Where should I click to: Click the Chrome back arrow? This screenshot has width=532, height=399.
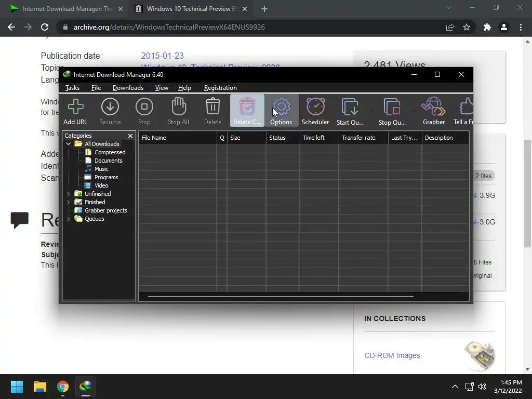(x=11, y=27)
